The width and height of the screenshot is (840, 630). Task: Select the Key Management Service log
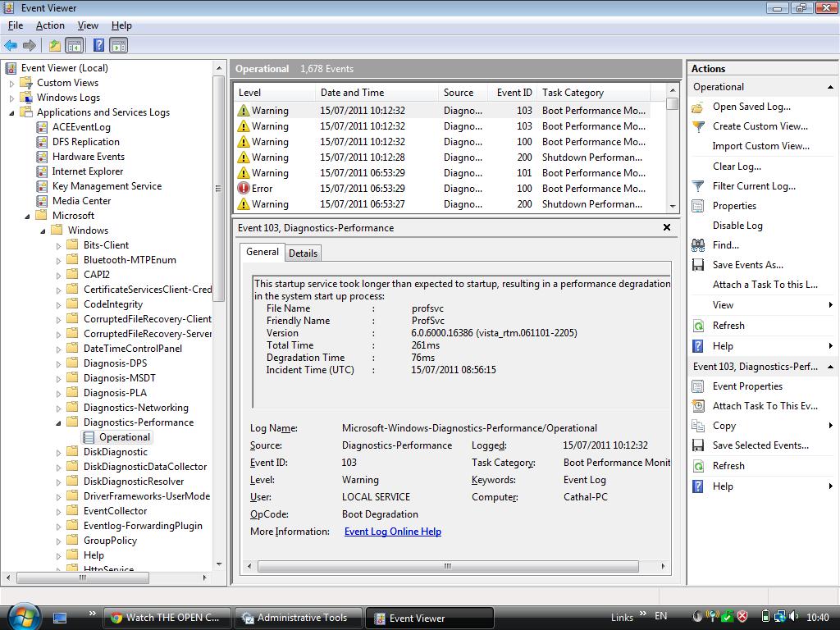tap(107, 186)
